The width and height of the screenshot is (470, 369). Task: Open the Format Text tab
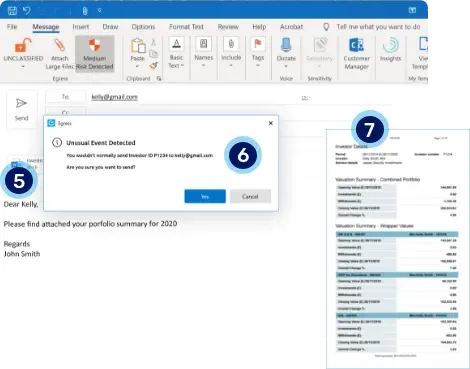click(186, 27)
